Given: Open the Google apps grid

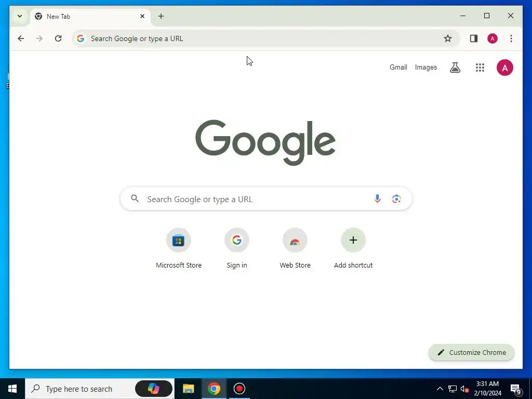Looking at the screenshot, I should click(x=480, y=68).
